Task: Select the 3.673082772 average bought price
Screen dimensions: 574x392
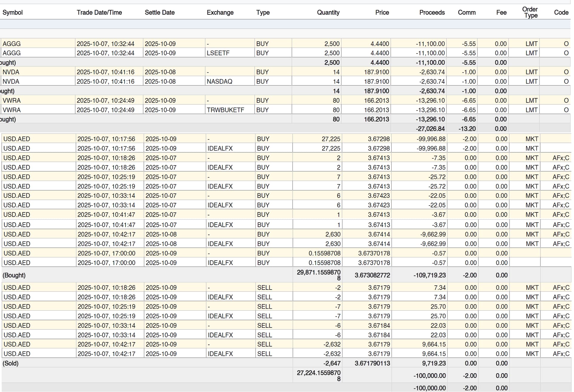Action: click(x=372, y=275)
